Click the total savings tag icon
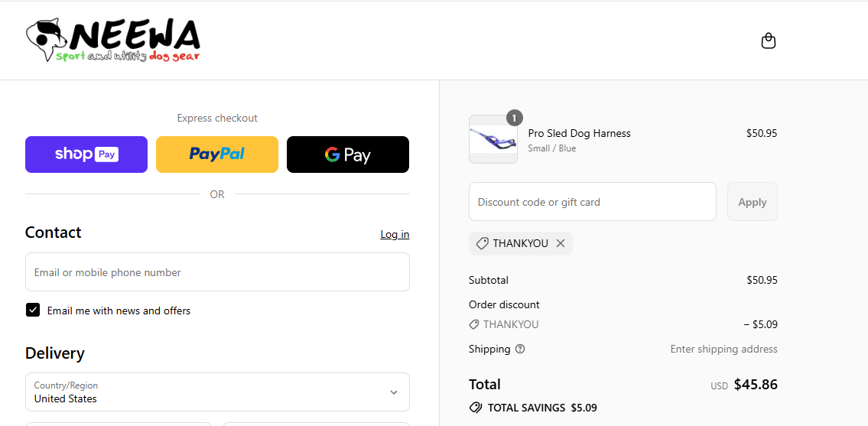 tap(475, 408)
